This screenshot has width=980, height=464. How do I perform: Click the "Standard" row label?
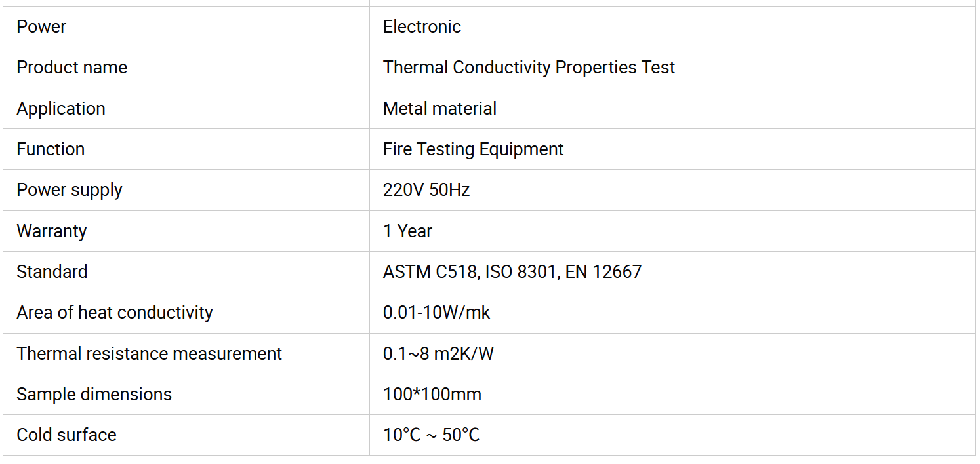pos(52,272)
